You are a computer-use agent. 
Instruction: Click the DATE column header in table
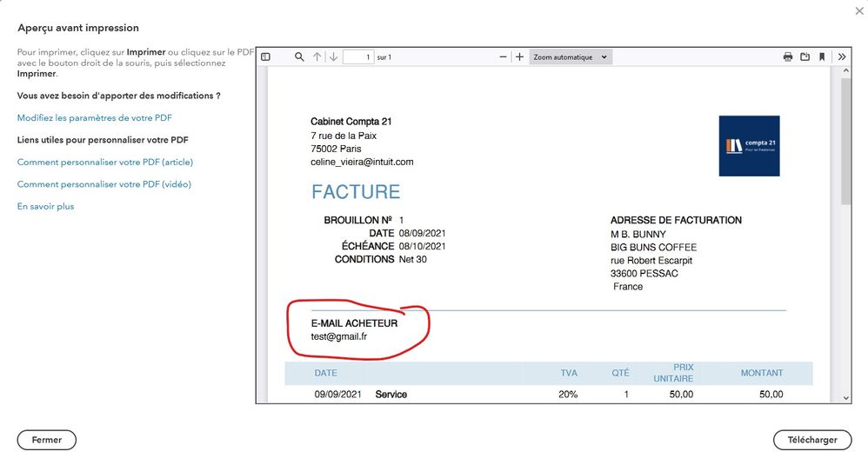[326, 373]
